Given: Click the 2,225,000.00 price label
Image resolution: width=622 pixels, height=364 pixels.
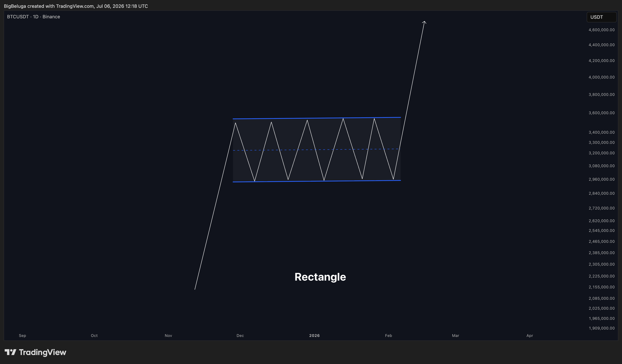Looking at the screenshot, I should (602, 276).
